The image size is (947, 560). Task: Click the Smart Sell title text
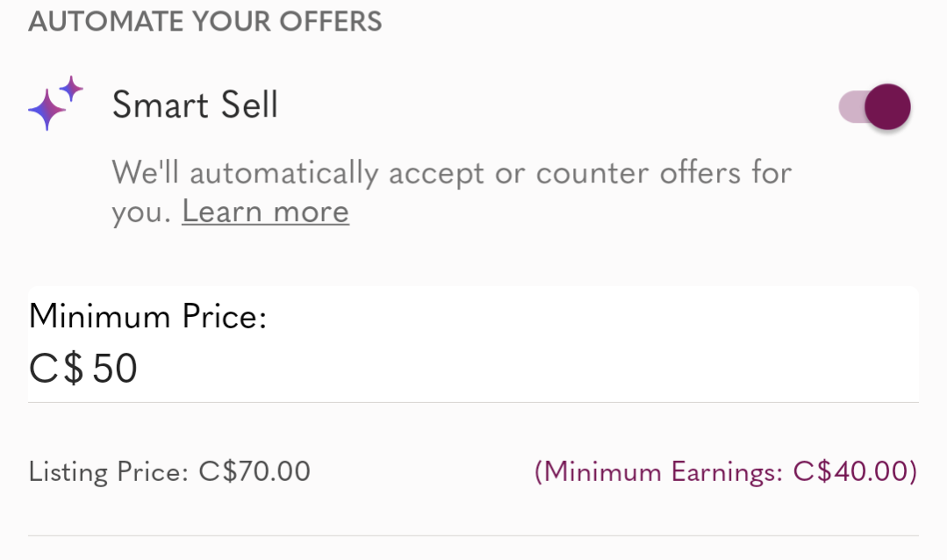click(195, 104)
